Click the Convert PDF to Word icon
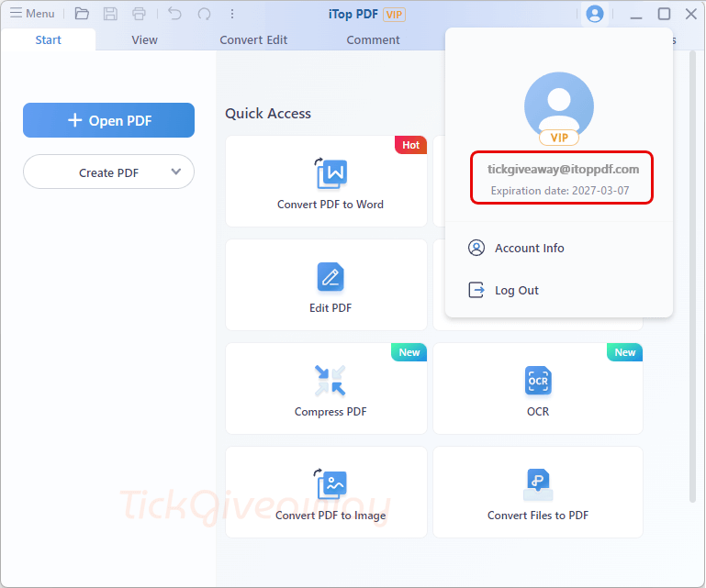This screenshot has width=706, height=588. (x=331, y=173)
